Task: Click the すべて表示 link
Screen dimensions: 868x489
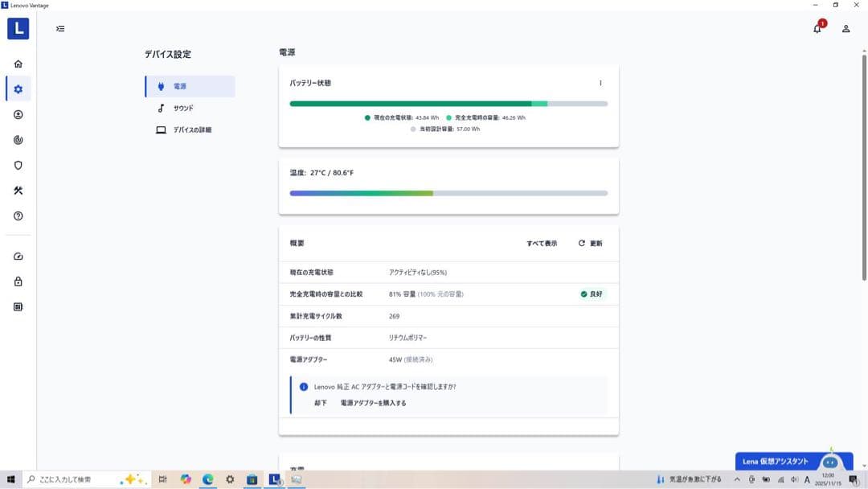Action: 542,243
